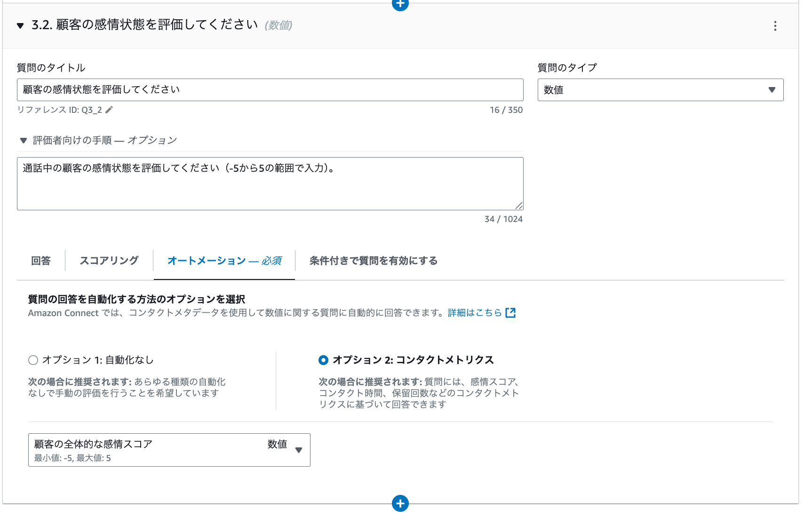The image size is (812, 525).
Task: Open the three-dot menu for question 3.2
Action: click(775, 26)
